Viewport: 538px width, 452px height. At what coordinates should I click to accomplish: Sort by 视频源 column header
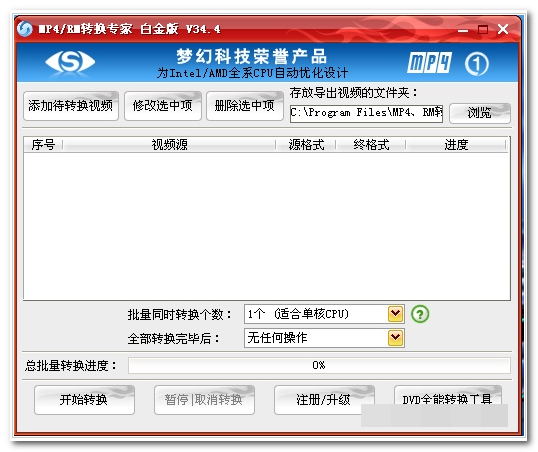click(169, 144)
